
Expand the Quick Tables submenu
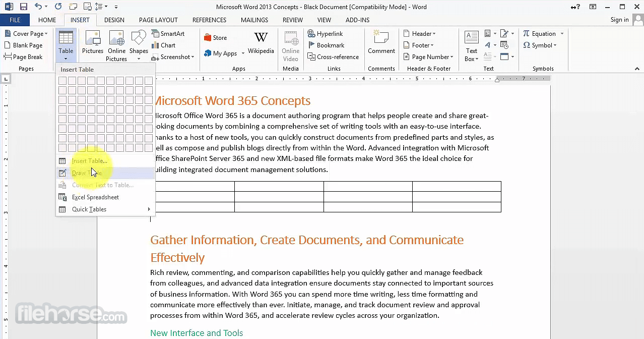[x=105, y=209]
